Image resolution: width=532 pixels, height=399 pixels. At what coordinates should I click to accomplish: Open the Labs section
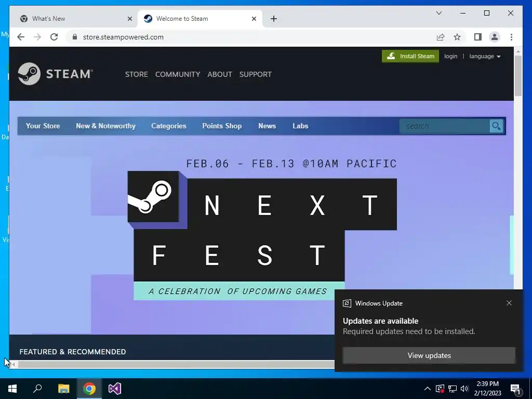[300, 126]
